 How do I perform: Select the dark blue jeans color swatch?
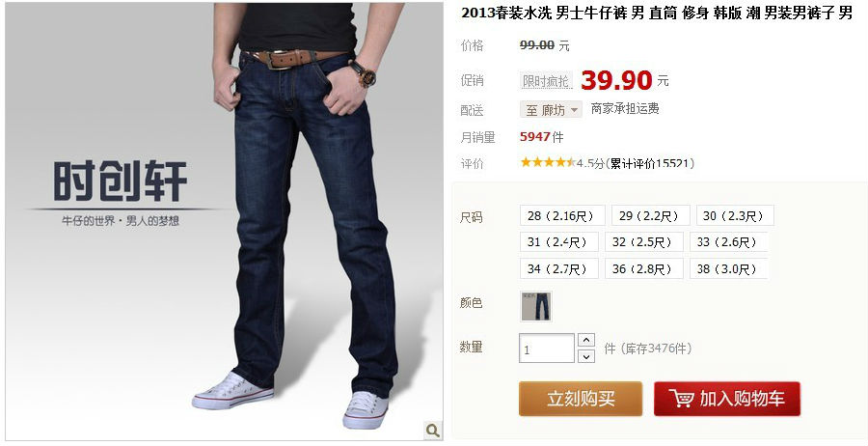point(536,306)
